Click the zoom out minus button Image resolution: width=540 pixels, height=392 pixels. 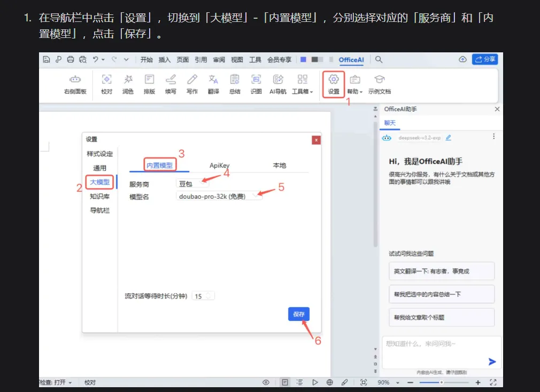click(410, 382)
